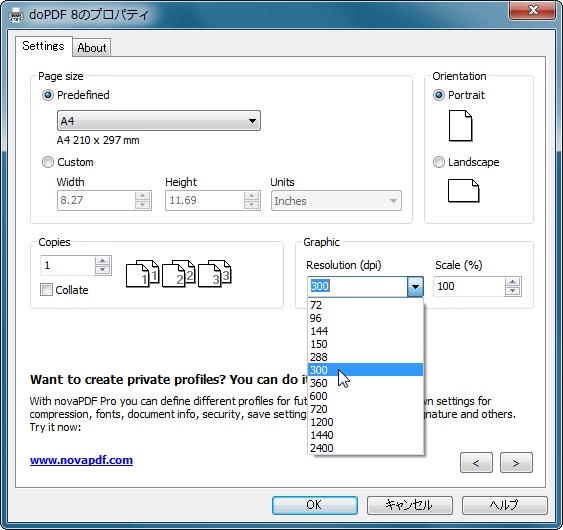563x530 pixels.
Task: Open the A4 predefined page size dropdown
Action: pos(159,121)
